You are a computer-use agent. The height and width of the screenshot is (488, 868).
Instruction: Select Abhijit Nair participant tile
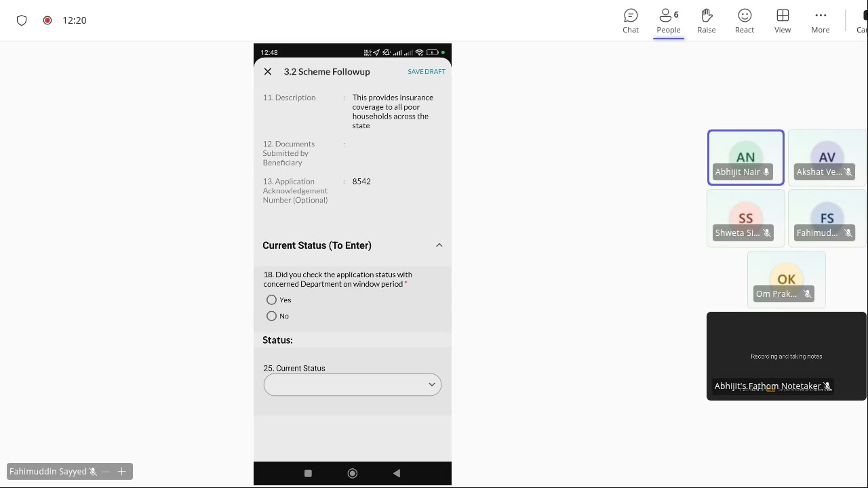746,157
